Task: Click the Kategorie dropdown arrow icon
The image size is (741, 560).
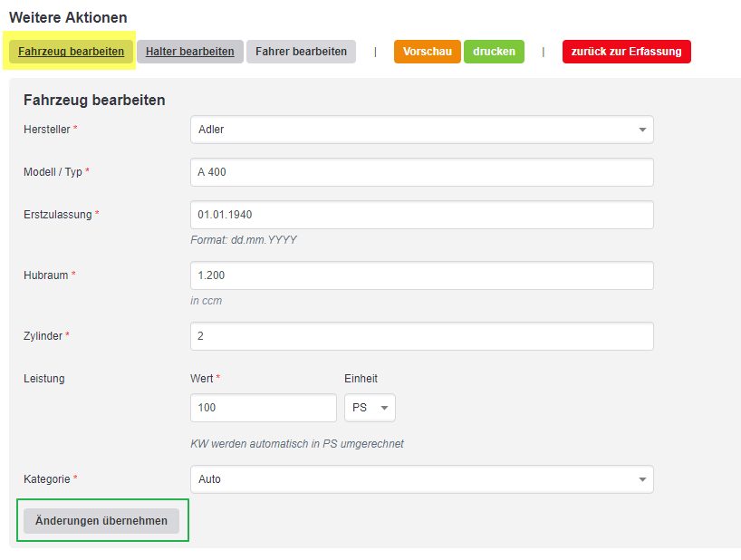Action: (642, 479)
